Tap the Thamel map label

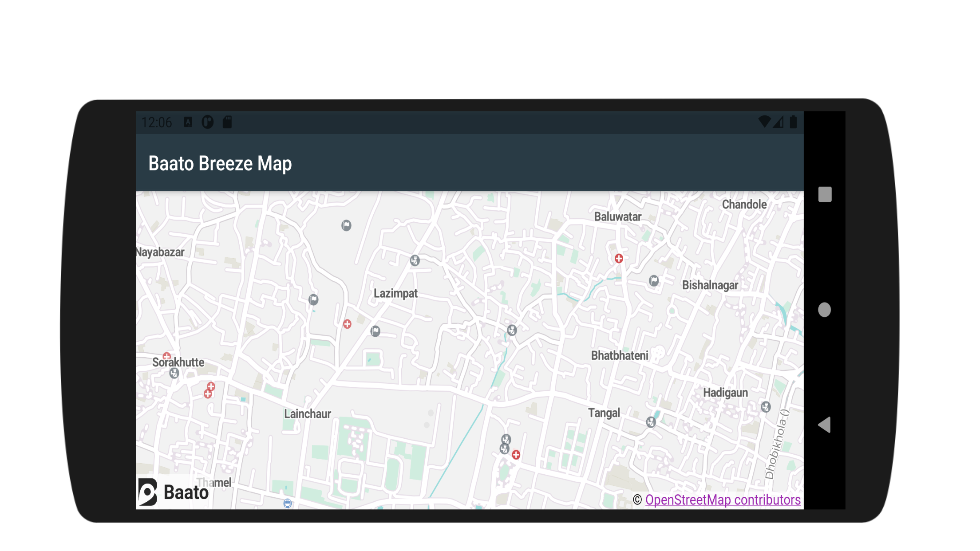[x=214, y=483]
